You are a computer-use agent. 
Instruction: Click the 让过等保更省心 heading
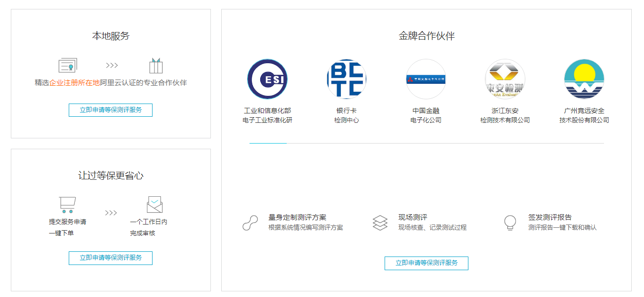(x=111, y=176)
